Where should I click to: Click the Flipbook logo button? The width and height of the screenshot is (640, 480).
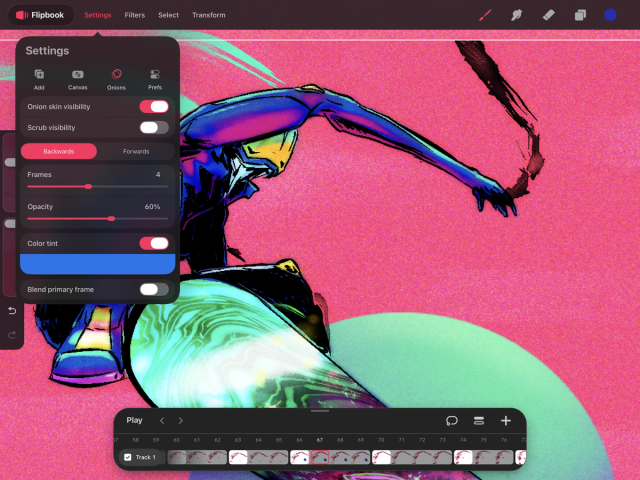(40, 15)
